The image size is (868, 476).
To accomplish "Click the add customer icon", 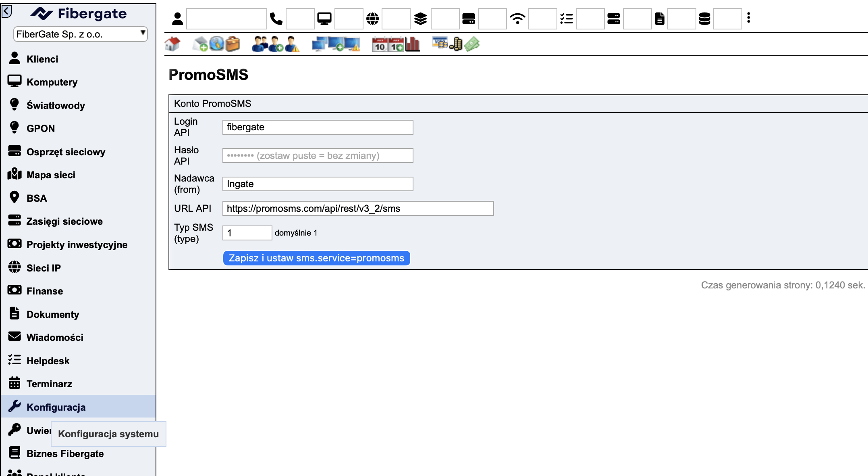I will click(x=276, y=44).
